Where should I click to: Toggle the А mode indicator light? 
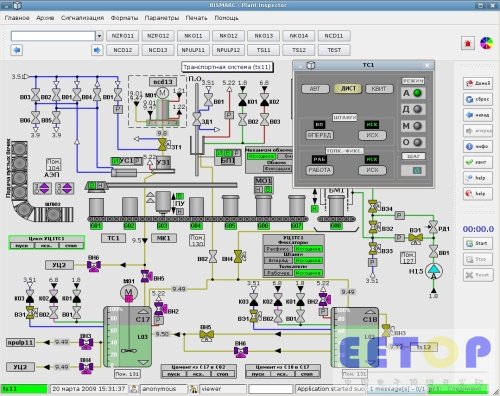click(417, 93)
